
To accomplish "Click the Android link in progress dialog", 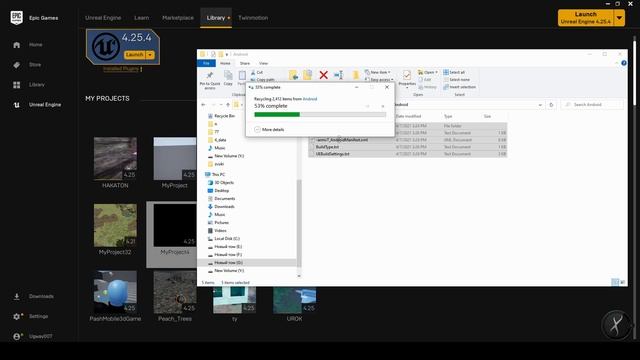I will point(310,99).
